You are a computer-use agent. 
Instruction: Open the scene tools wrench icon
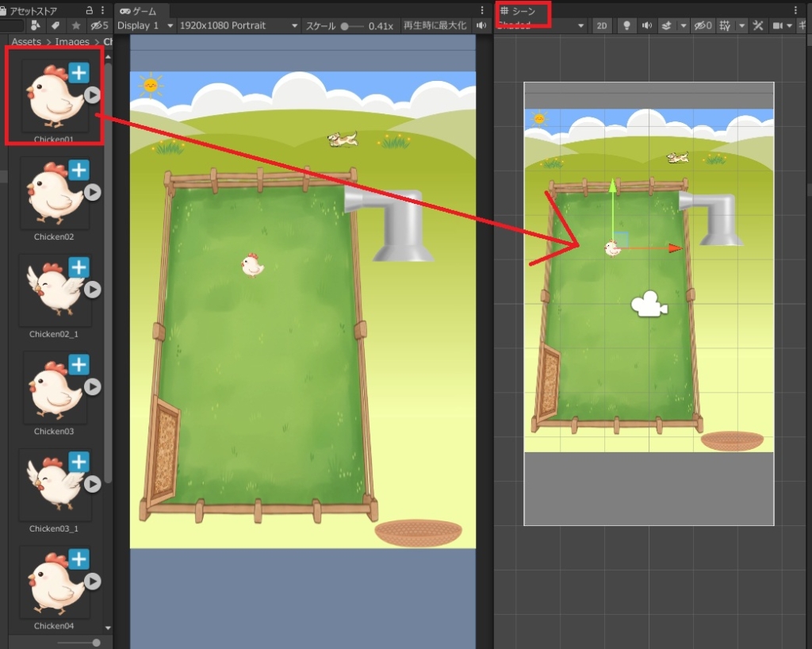pyautogui.click(x=757, y=25)
